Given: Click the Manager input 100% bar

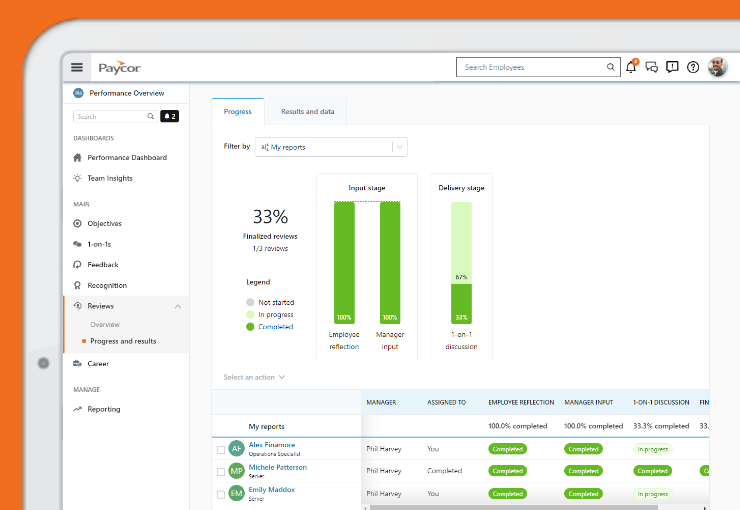Looking at the screenshot, I should pos(390,263).
